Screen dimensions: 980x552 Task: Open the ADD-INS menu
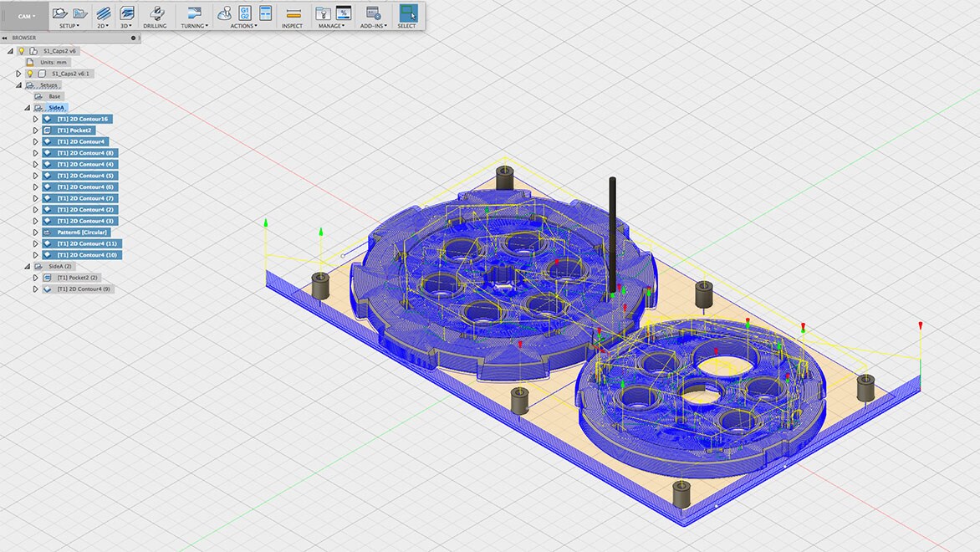pyautogui.click(x=373, y=26)
